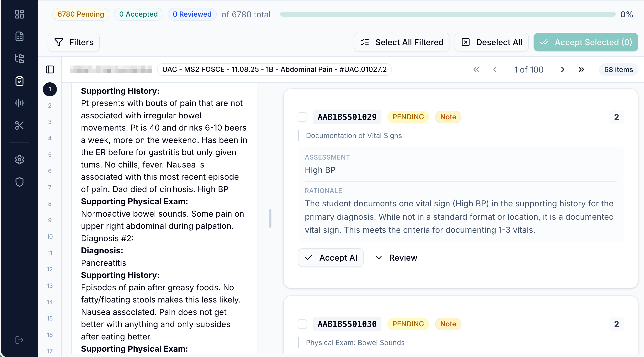Open the audio waveform sidebar icon
Screen dimensions: 644x357
click(19, 103)
